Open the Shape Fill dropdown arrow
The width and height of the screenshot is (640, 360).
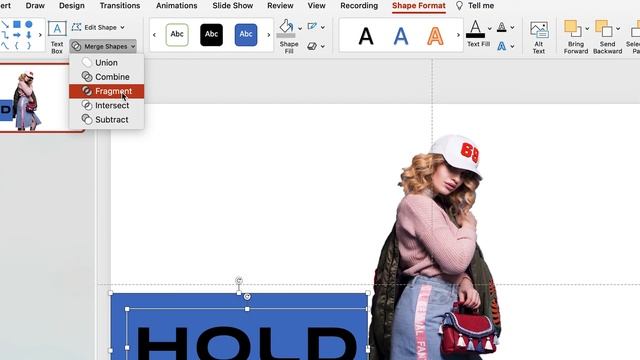coord(300,28)
